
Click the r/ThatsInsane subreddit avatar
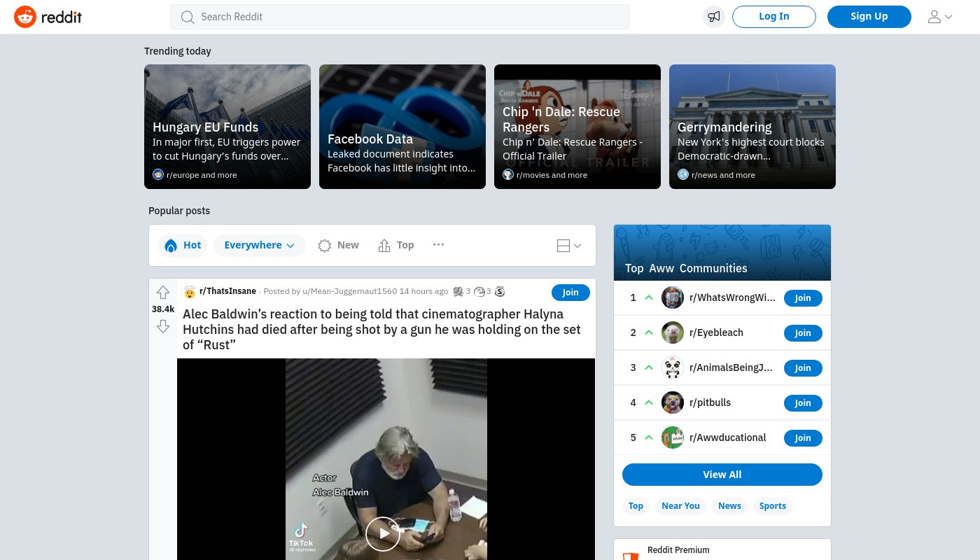pos(189,292)
